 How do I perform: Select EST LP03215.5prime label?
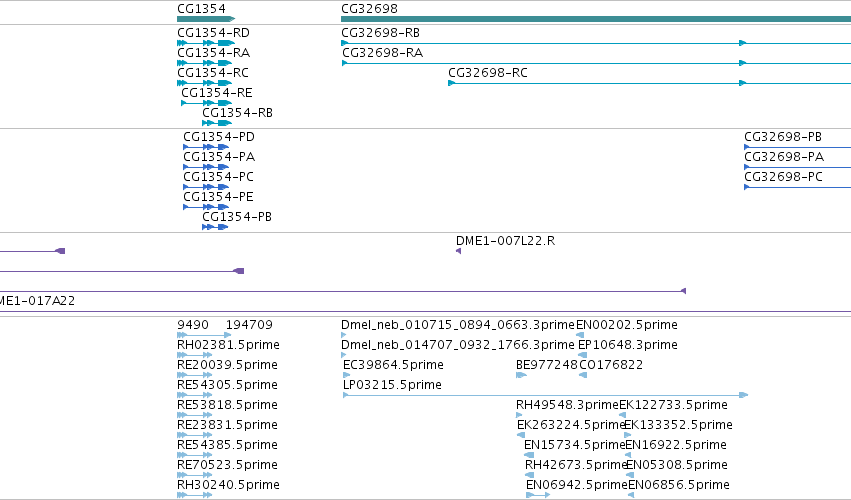coord(392,385)
